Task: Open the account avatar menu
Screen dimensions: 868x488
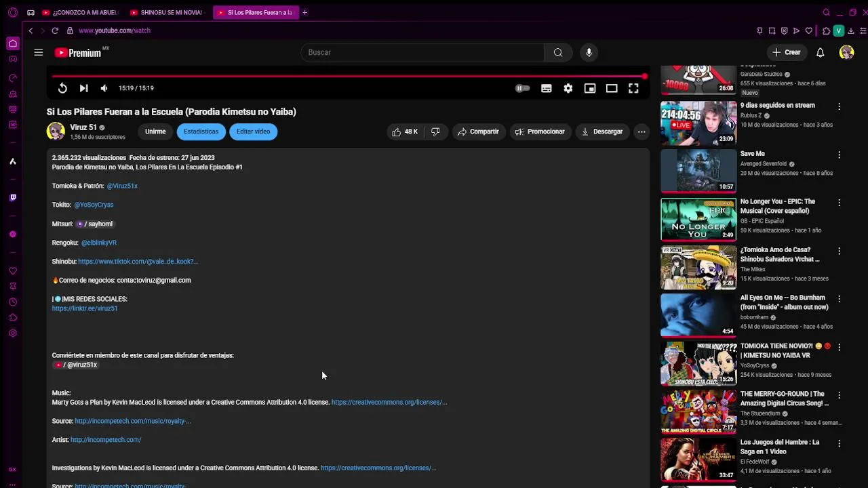Action: click(846, 52)
